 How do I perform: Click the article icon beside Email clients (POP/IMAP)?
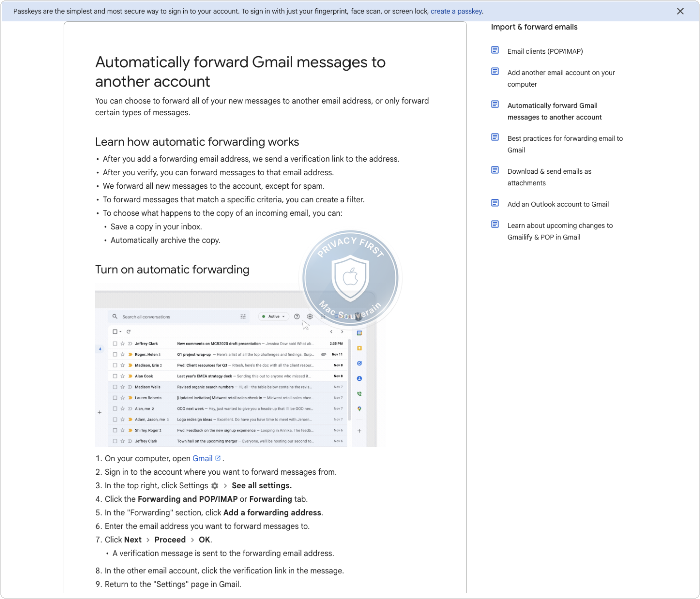point(495,50)
